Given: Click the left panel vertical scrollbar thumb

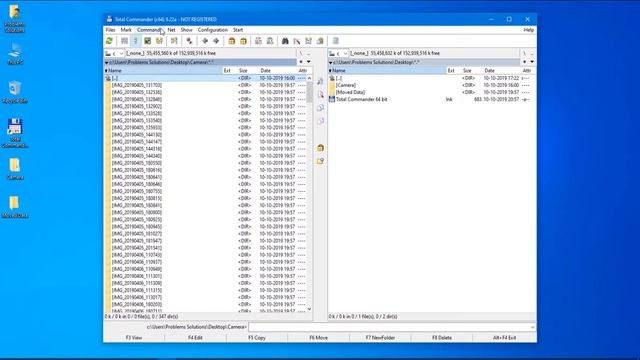Looking at the screenshot, I should click(309, 92).
